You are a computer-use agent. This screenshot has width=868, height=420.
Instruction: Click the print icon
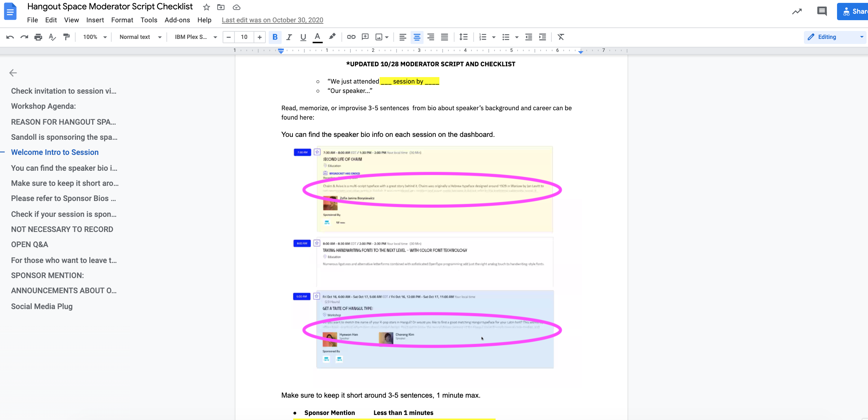pyautogui.click(x=38, y=37)
